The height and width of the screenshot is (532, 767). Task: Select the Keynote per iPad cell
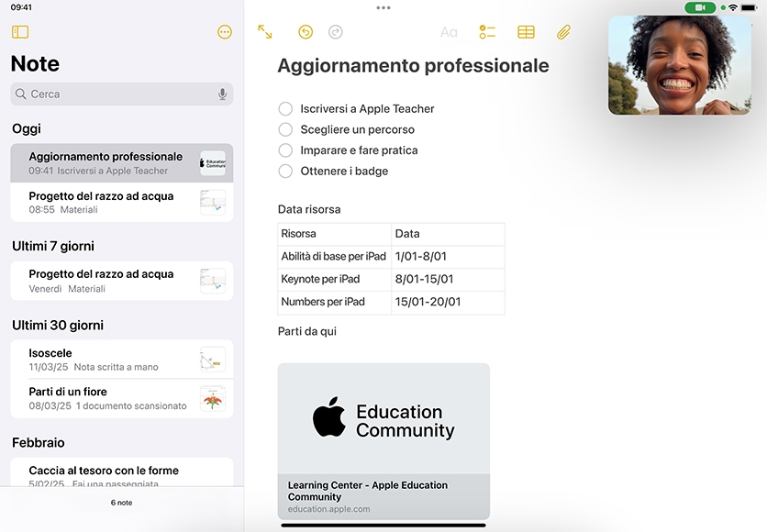335,279
